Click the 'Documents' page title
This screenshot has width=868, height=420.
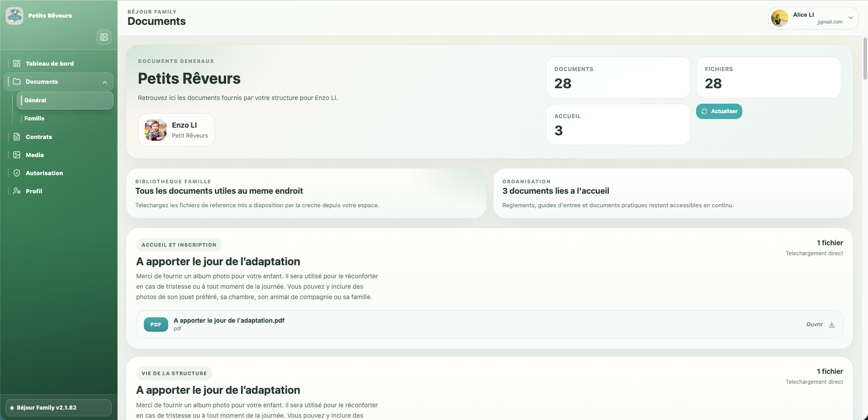[157, 21]
